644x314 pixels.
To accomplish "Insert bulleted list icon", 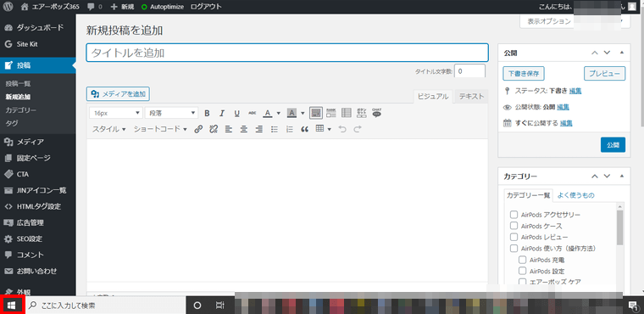I will pos(275,129).
